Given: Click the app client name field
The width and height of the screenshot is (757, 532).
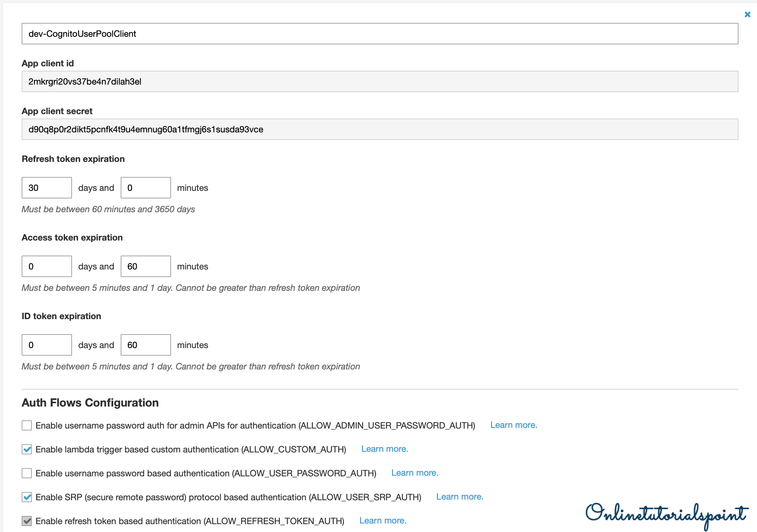Looking at the screenshot, I should (379, 34).
